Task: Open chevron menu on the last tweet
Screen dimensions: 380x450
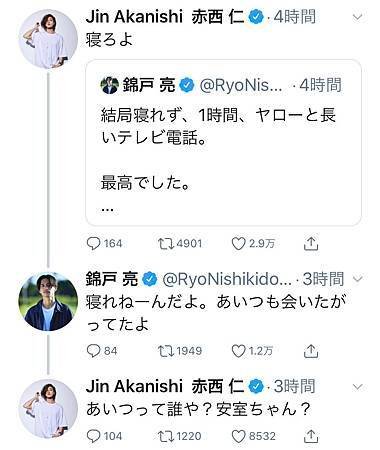Action: (357, 387)
